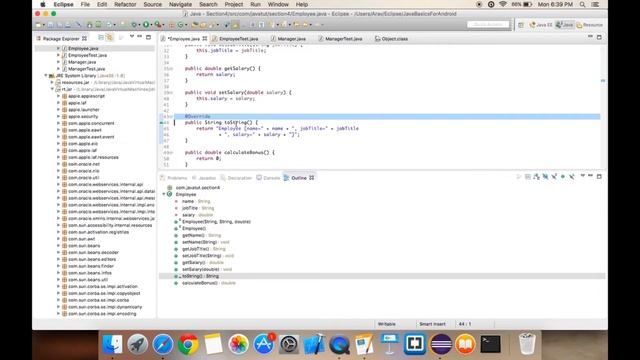Click the Wi-Fi menu bar icon
640x360 pixels.
pyautogui.click(x=503, y=4)
